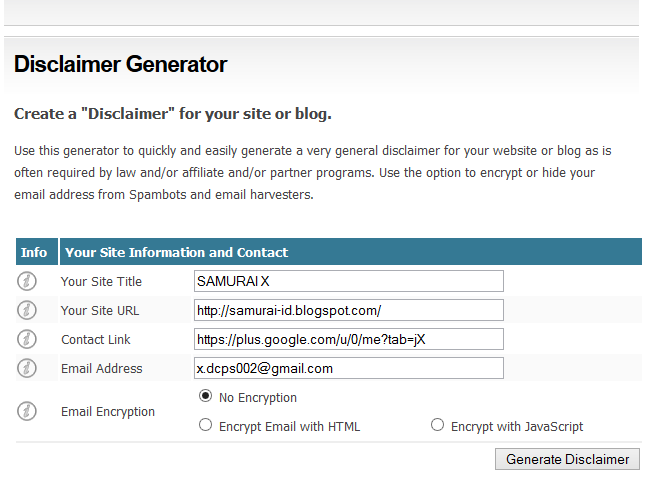Click the info icon beside Contact Link

pyautogui.click(x=27, y=340)
